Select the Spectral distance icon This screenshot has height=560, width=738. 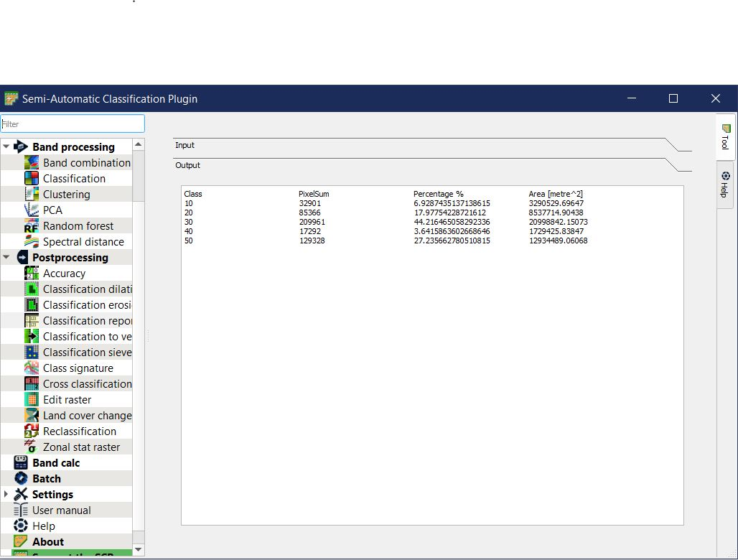coord(32,242)
